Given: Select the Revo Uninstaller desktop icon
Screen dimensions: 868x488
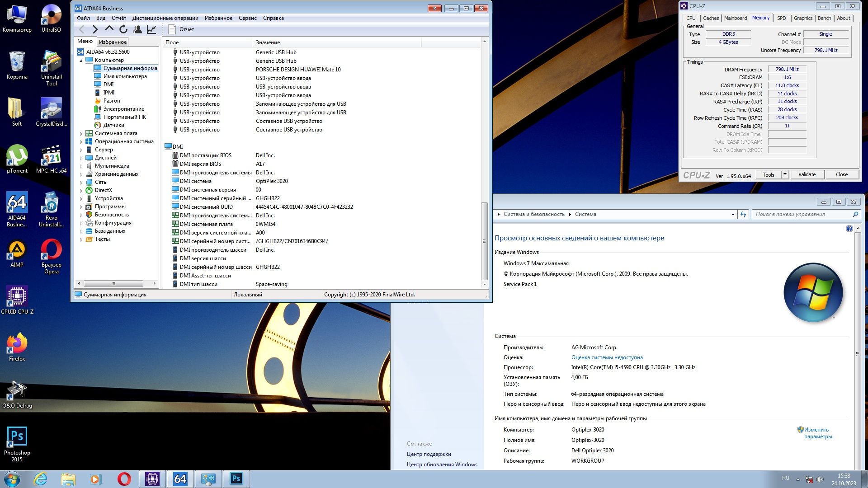Looking at the screenshot, I should 51,209.
